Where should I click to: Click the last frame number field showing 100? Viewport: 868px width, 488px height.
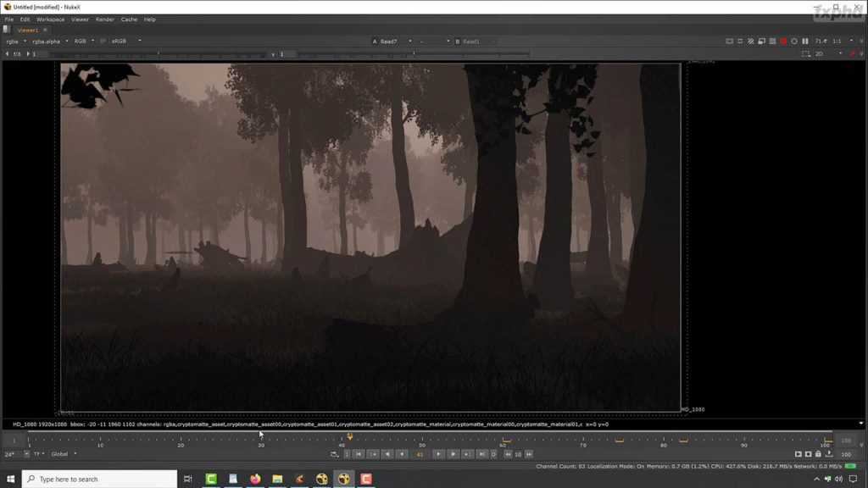(x=846, y=454)
